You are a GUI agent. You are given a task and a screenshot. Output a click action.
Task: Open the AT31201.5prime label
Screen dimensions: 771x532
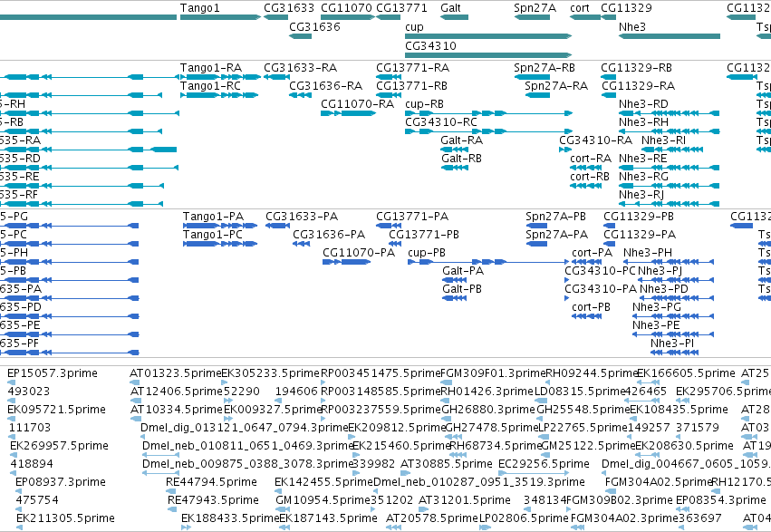[x=464, y=500]
